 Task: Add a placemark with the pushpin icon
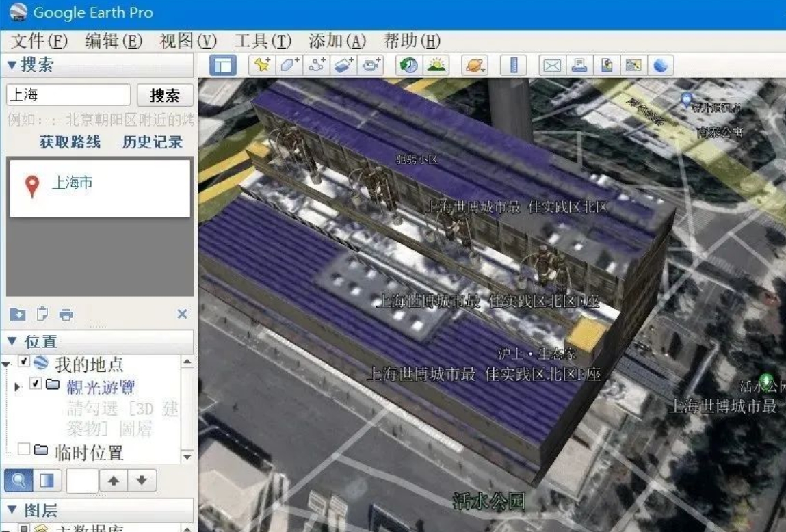pos(262,65)
